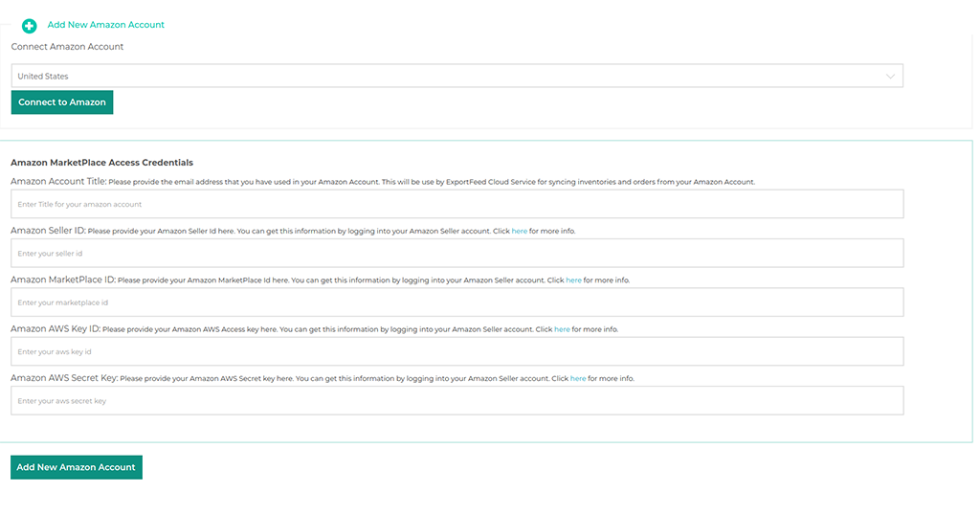980x515 pixels.
Task: Focus the Amazon Account Title input field
Action: tap(457, 204)
